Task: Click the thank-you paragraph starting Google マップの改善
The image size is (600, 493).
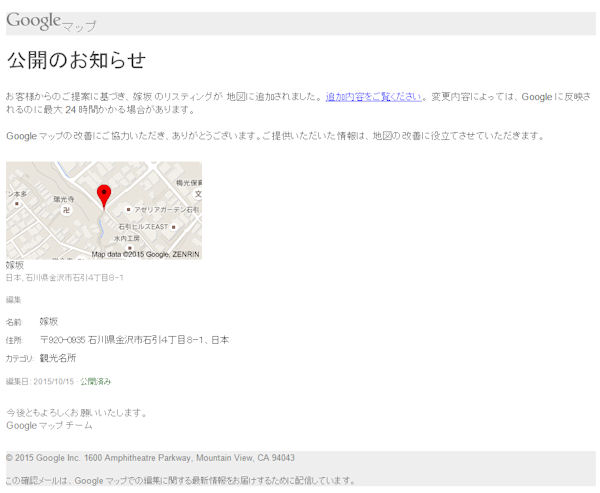Action: click(x=275, y=136)
